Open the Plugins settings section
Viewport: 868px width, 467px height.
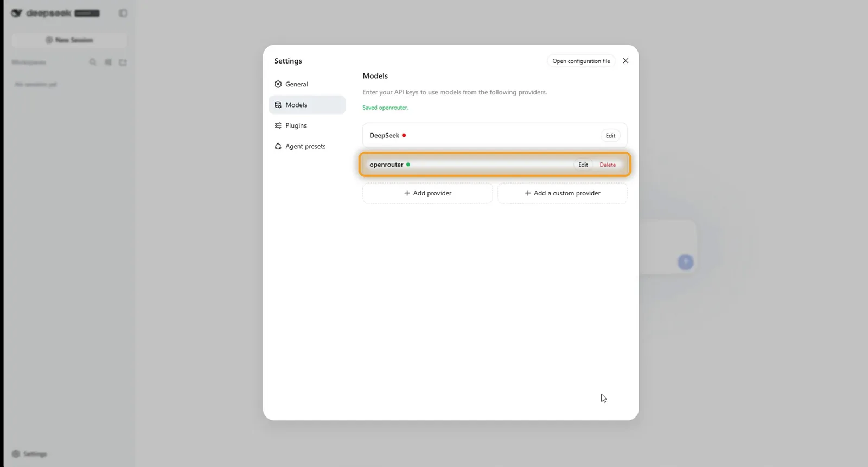pyautogui.click(x=307, y=125)
